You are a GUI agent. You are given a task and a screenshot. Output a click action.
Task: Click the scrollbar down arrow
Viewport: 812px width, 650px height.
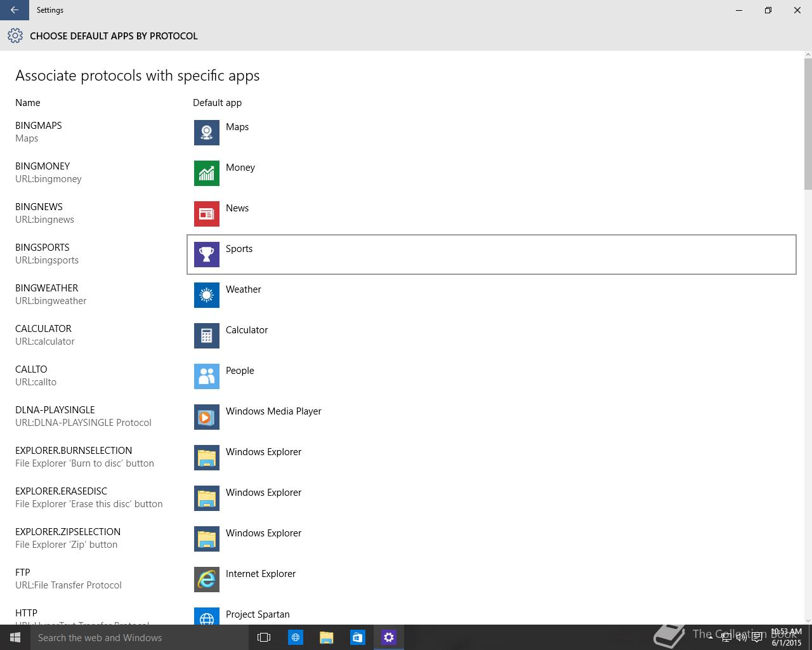click(x=808, y=620)
